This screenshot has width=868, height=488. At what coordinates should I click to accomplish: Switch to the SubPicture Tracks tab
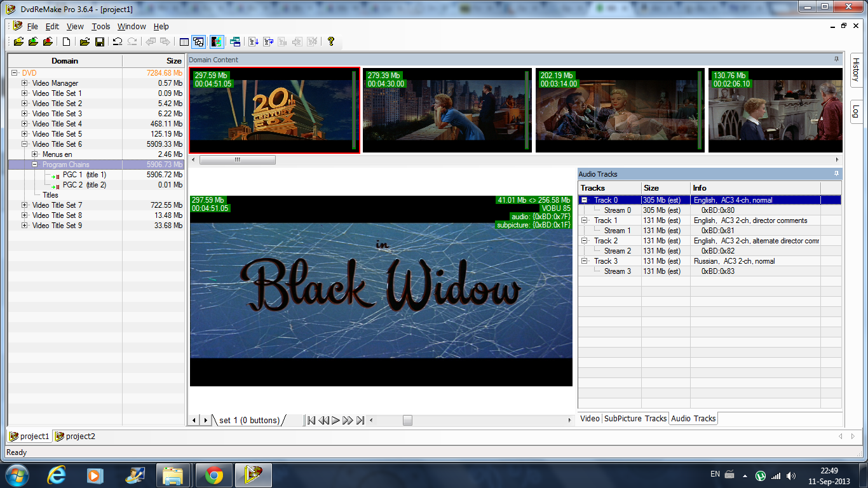(x=635, y=419)
